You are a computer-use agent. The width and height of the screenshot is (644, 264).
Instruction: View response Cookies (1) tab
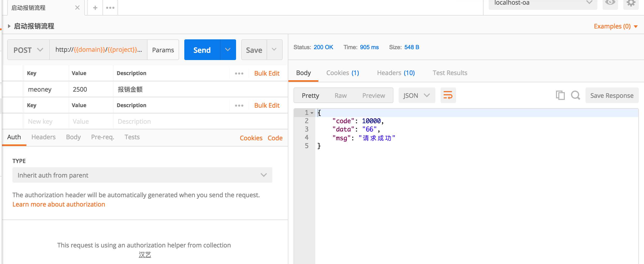343,73
